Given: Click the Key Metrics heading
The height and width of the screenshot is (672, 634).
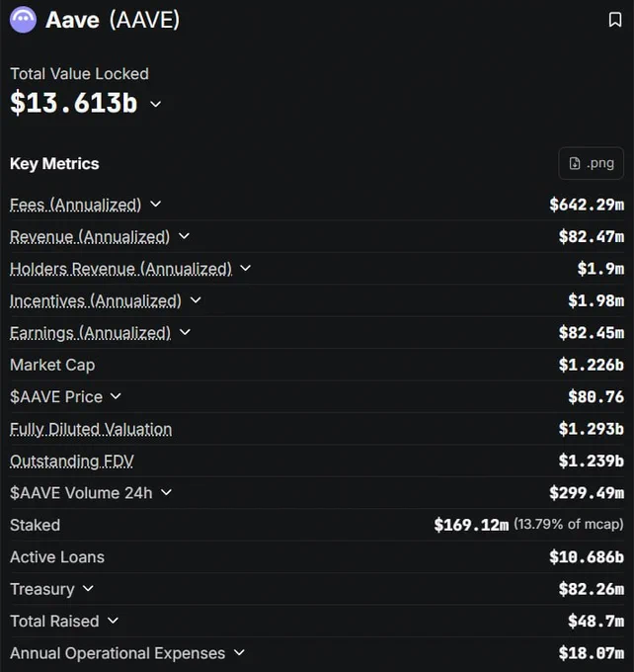Looking at the screenshot, I should pyautogui.click(x=54, y=164).
